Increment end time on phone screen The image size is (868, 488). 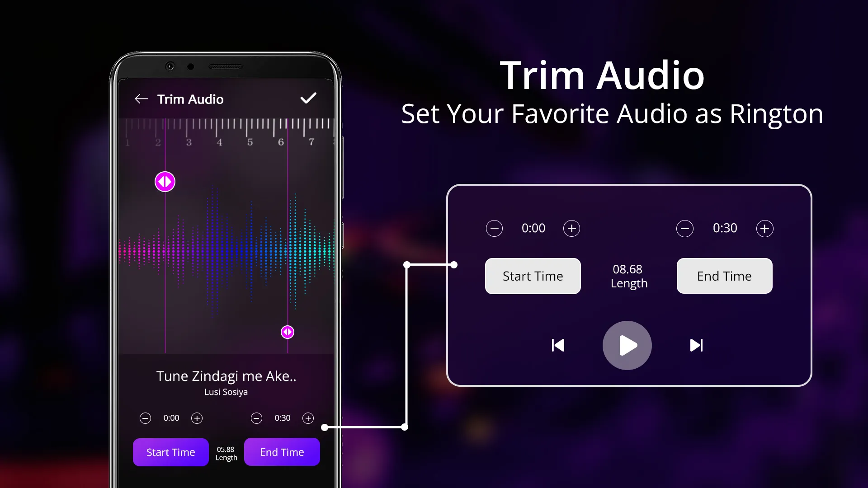[308, 418]
